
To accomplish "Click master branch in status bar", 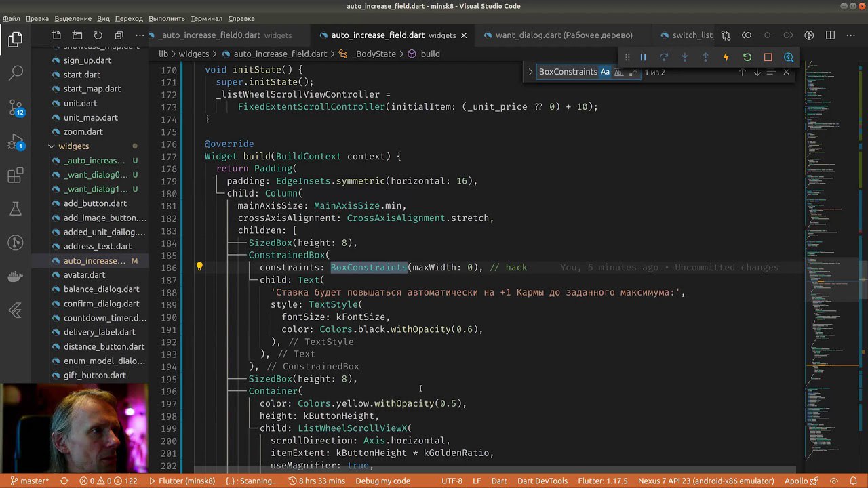I will 30,481.
